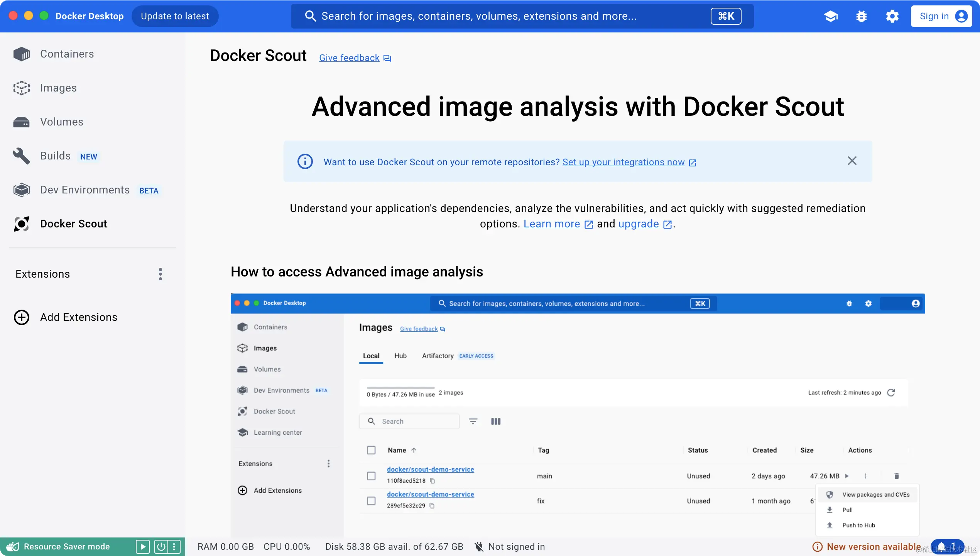Click Set up your integrations now
980x556 pixels.
pyautogui.click(x=624, y=162)
